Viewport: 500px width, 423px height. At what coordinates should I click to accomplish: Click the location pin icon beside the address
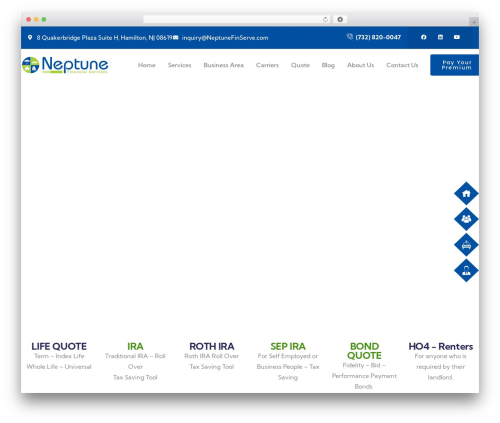(30, 37)
